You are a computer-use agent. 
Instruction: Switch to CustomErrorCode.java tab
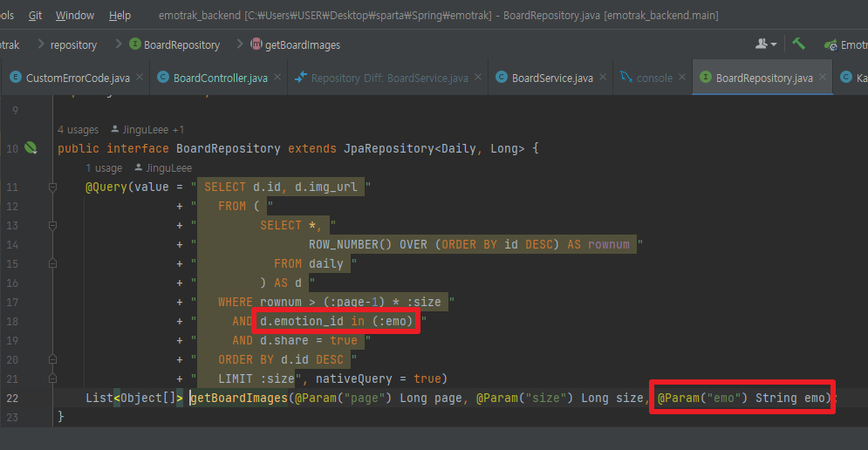point(78,78)
